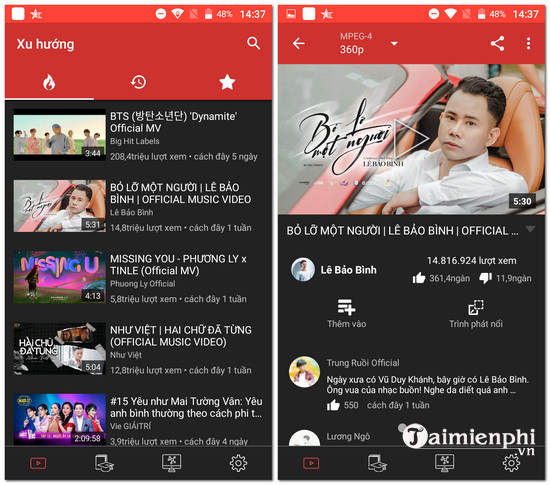This screenshot has height=485, width=550.
Task: Click the Trung Ruồi Official comment text
Action: 427,385
